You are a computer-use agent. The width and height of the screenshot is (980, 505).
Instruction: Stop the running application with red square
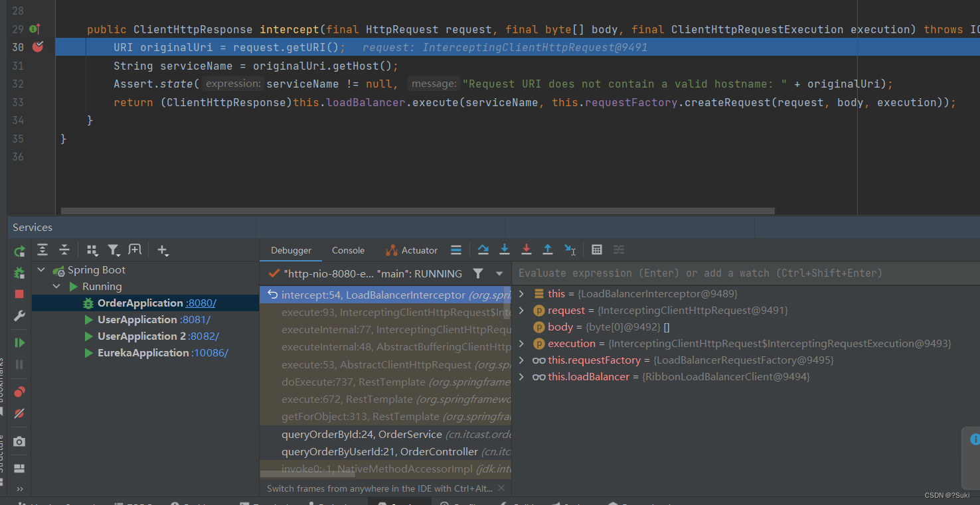click(19, 294)
